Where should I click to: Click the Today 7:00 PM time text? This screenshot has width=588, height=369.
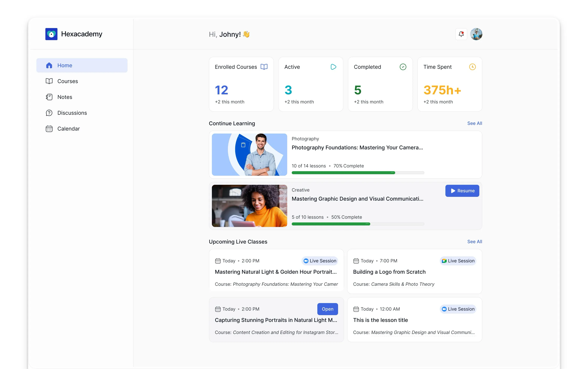[379, 261]
